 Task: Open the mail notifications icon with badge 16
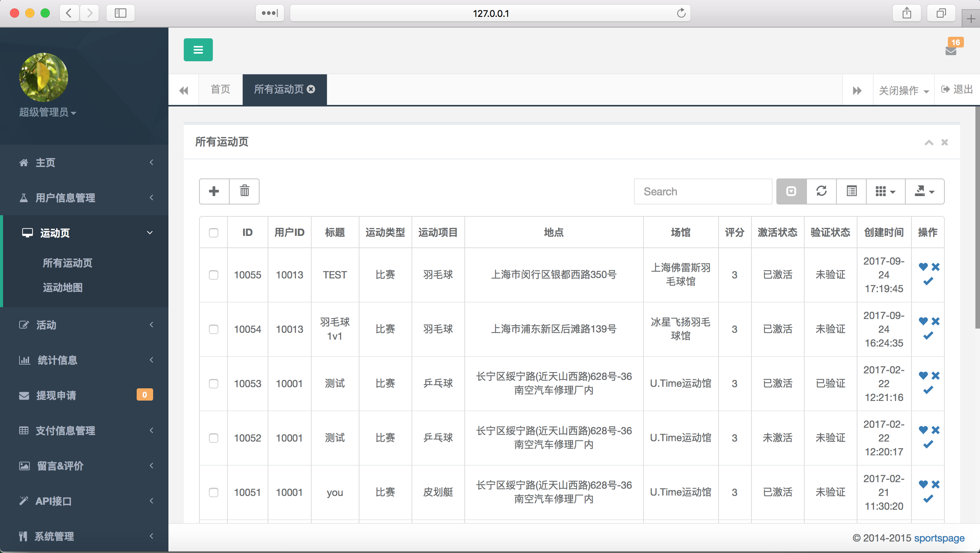(951, 51)
